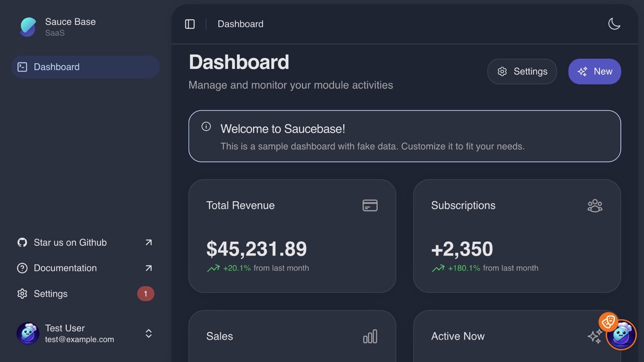Image resolution: width=644 pixels, height=362 pixels.
Task: Open Settings in the sidebar footer
Action: point(50,294)
